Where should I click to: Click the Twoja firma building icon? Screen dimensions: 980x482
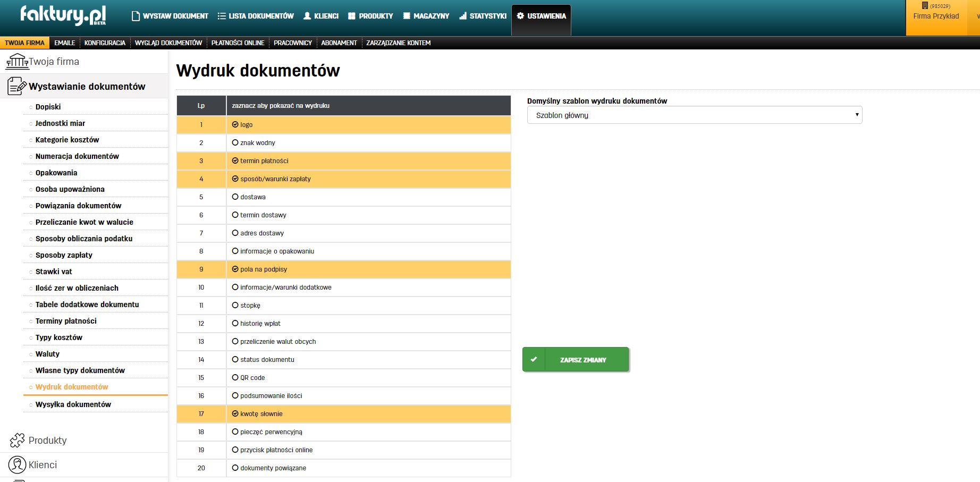(x=17, y=62)
